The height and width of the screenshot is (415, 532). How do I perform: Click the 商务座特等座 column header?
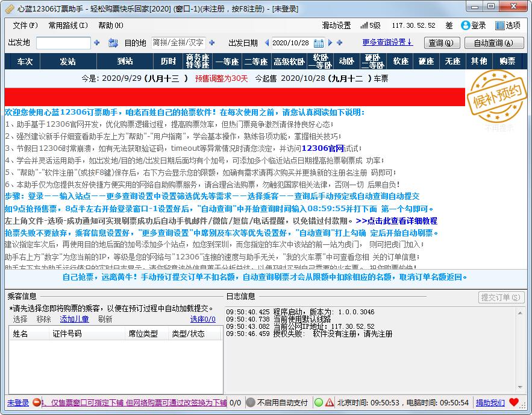pos(198,61)
